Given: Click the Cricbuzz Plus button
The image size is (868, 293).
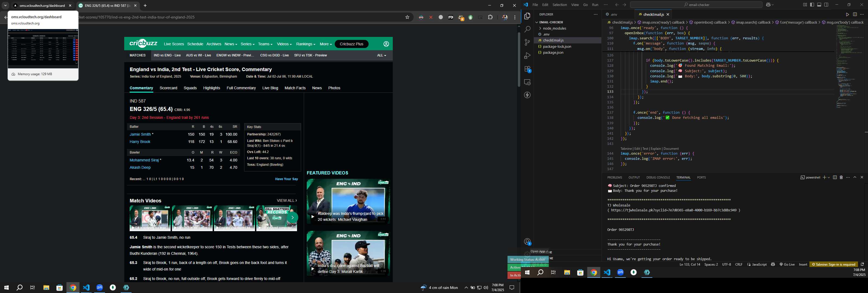Looking at the screenshot, I should click(352, 44).
